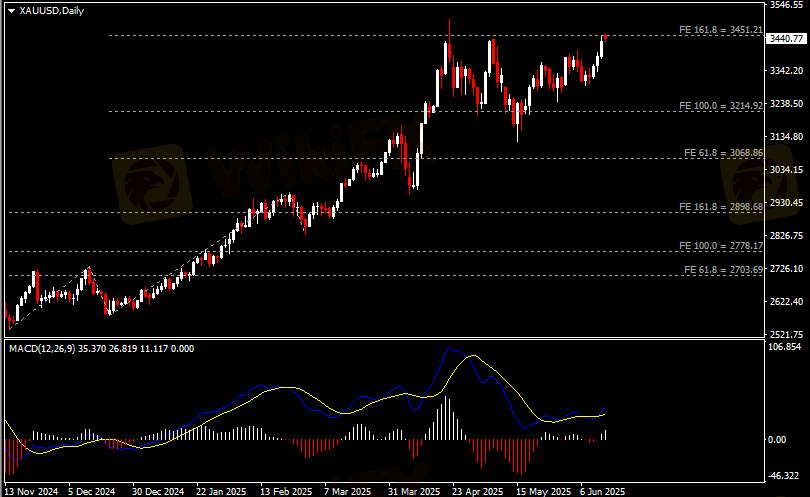
Task: Click price scale value 2826.75
Action: point(786,236)
